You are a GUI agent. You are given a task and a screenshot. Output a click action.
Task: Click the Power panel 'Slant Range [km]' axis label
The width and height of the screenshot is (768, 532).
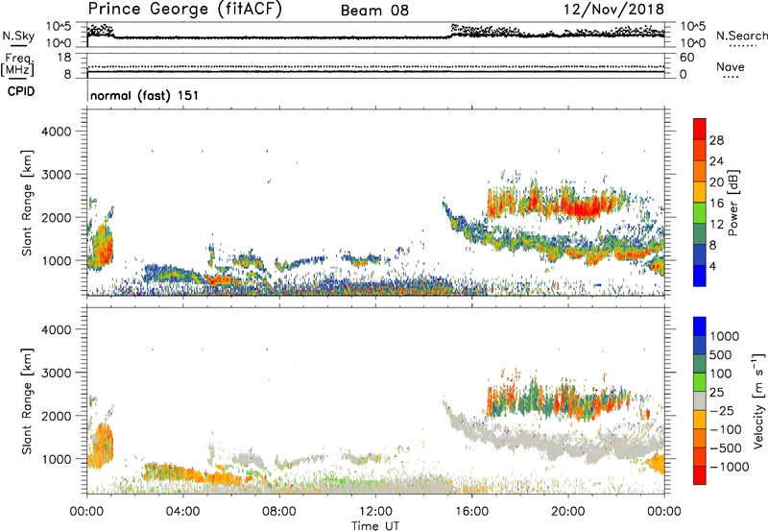pos(27,203)
